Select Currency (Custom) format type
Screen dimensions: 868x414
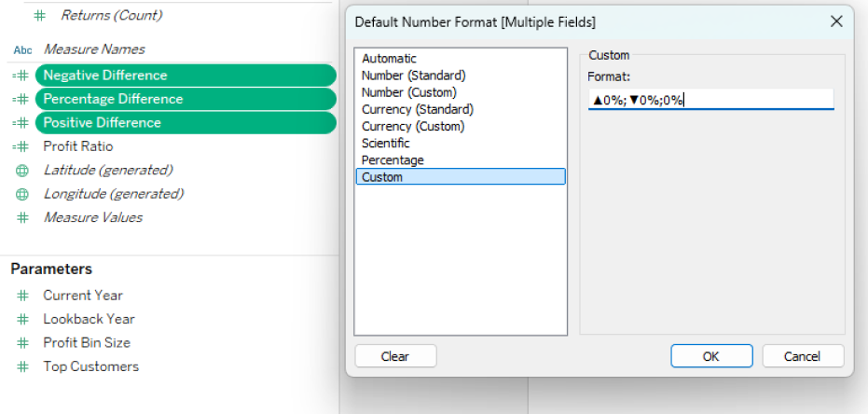(x=412, y=126)
